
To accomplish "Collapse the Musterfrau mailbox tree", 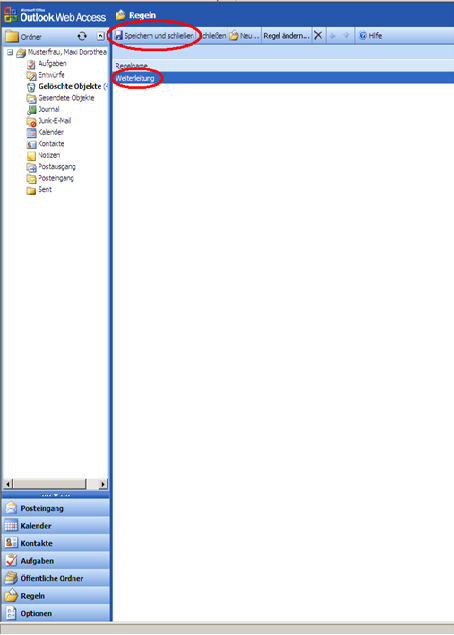I will [10, 52].
